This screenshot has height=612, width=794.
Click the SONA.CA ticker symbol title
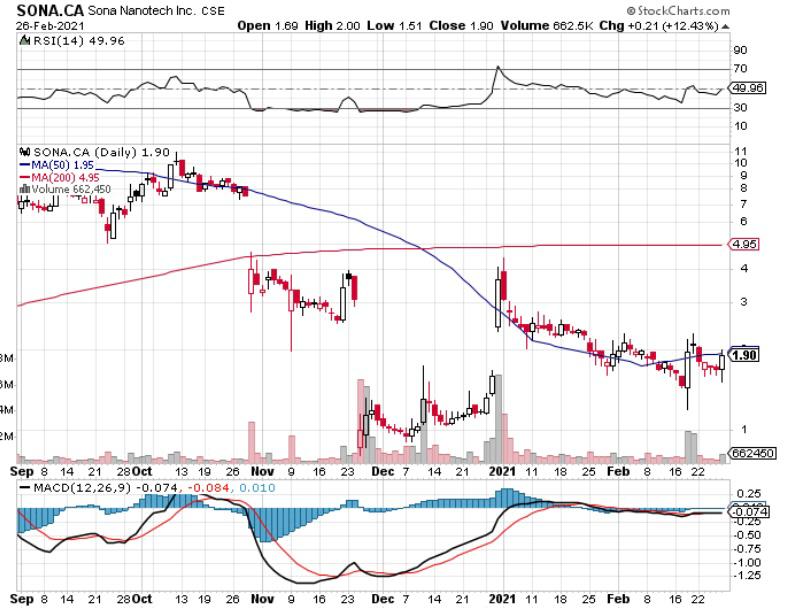pos(50,10)
